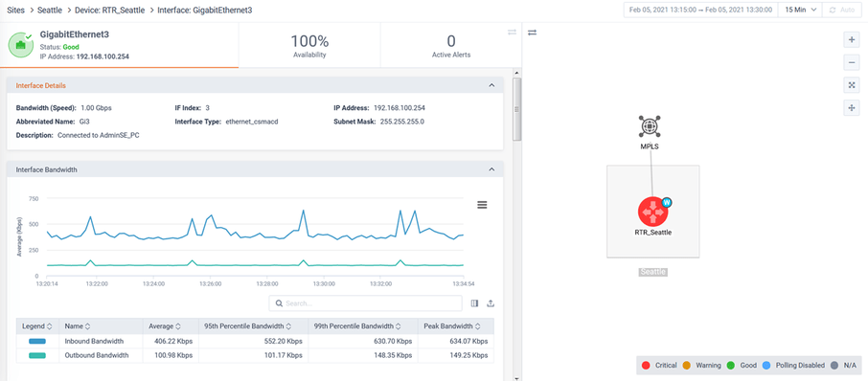Open the 15 Min interval dropdown
Viewport: 868px width, 381px height.
coord(801,10)
